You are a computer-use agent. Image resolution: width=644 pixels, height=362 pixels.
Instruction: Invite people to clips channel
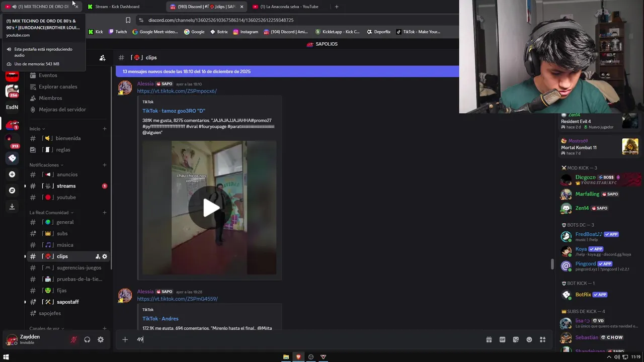[x=98, y=256]
